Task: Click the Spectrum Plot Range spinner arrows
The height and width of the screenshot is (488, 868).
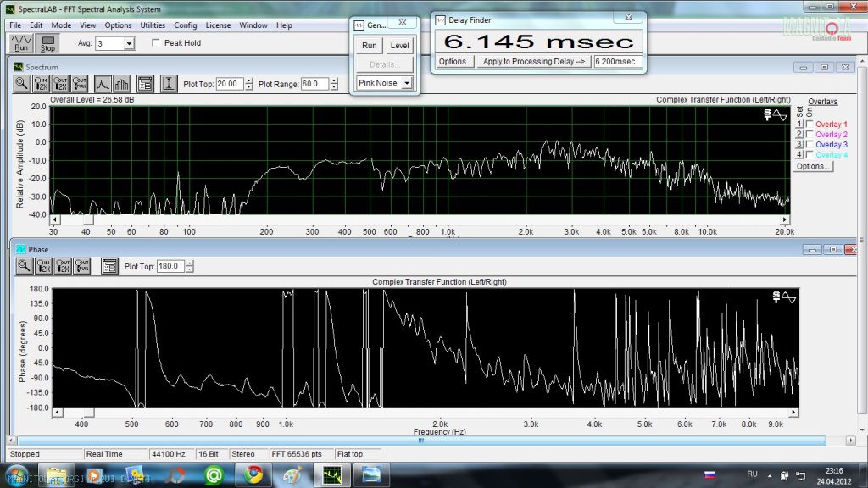Action: 334,84
